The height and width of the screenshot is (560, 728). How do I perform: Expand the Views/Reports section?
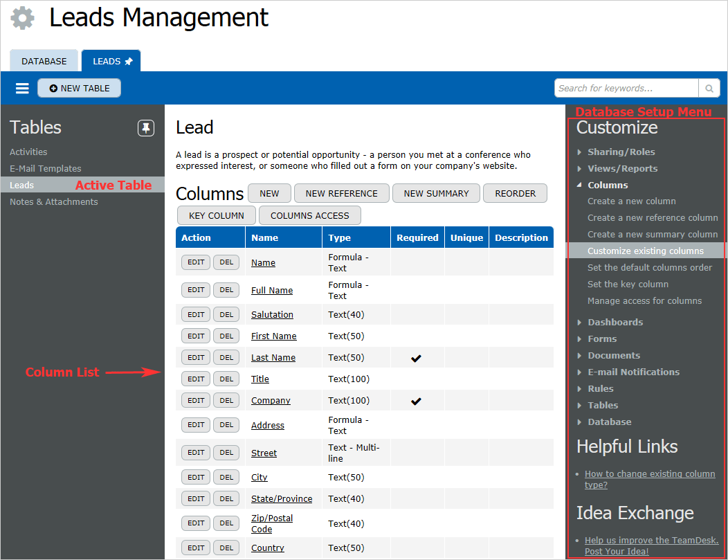tap(622, 169)
